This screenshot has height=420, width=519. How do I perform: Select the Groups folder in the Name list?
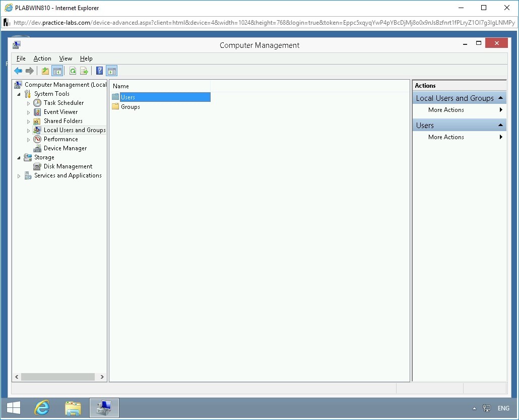coord(129,106)
